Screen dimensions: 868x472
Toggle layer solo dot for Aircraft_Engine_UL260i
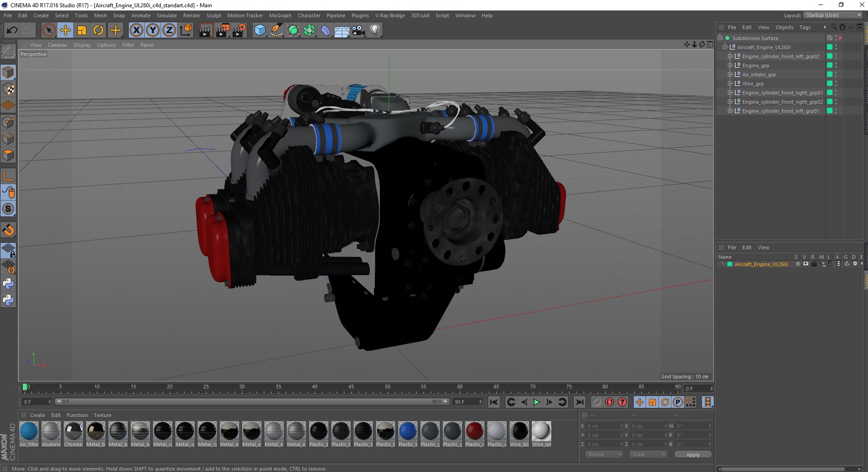point(797,264)
